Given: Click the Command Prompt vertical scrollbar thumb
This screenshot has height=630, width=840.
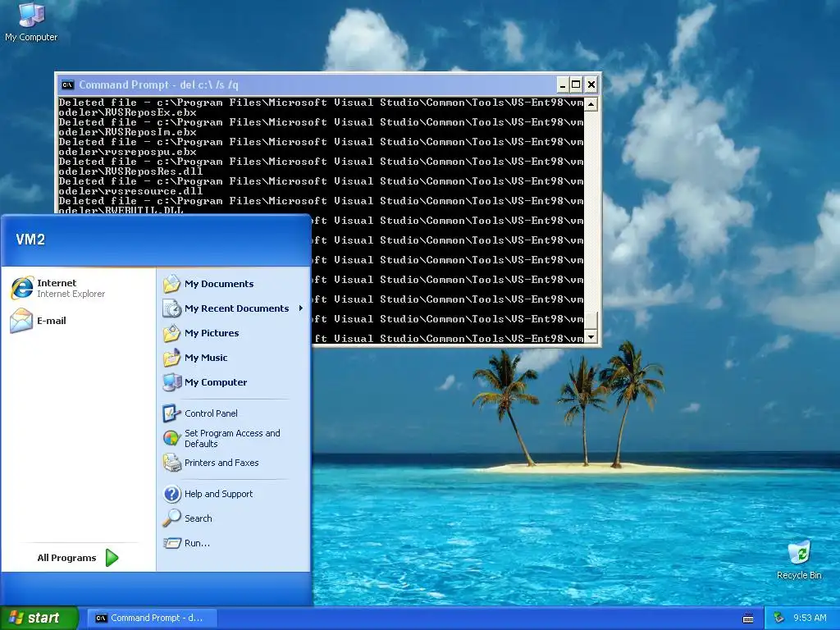Looking at the screenshot, I should (x=591, y=321).
